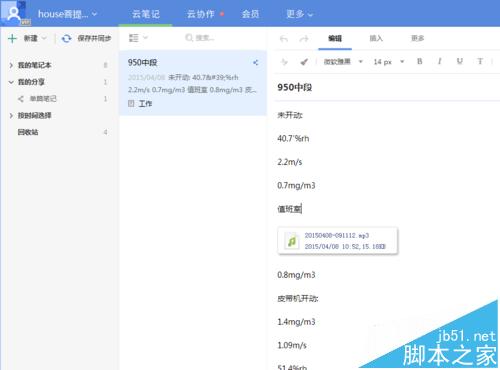The image size is (500, 370).
Task: Click the clear formatting eraser icon
Action: [x=284, y=62]
